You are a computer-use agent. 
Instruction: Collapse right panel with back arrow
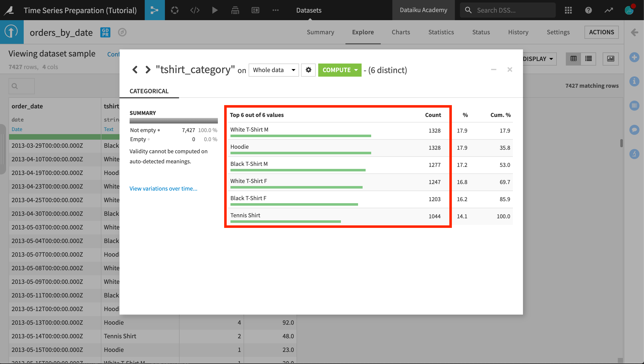[634, 32]
